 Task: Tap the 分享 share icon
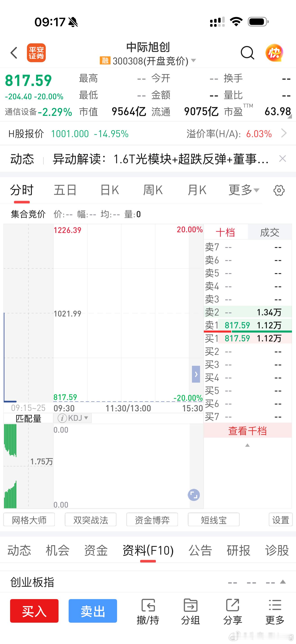[x=233, y=611]
